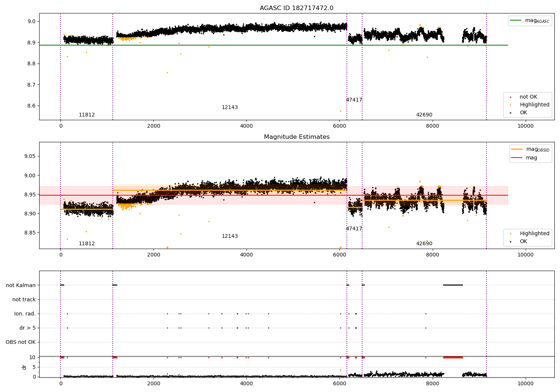Click the mag AGASC legend entry in top plot
560x392 pixels.
(x=530, y=21)
